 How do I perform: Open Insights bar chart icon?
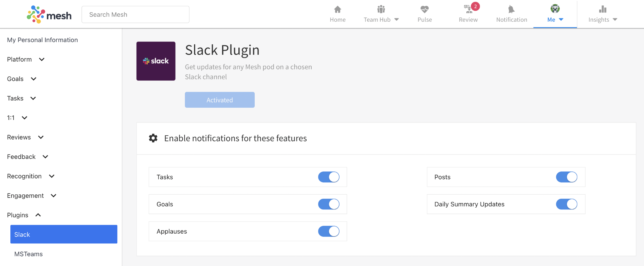pyautogui.click(x=602, y=9)
